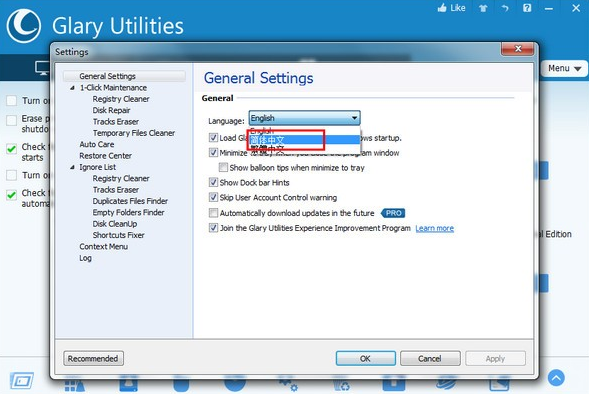Open Temporary Files Cleaner settings
The image size is (589, 394).
134,133
